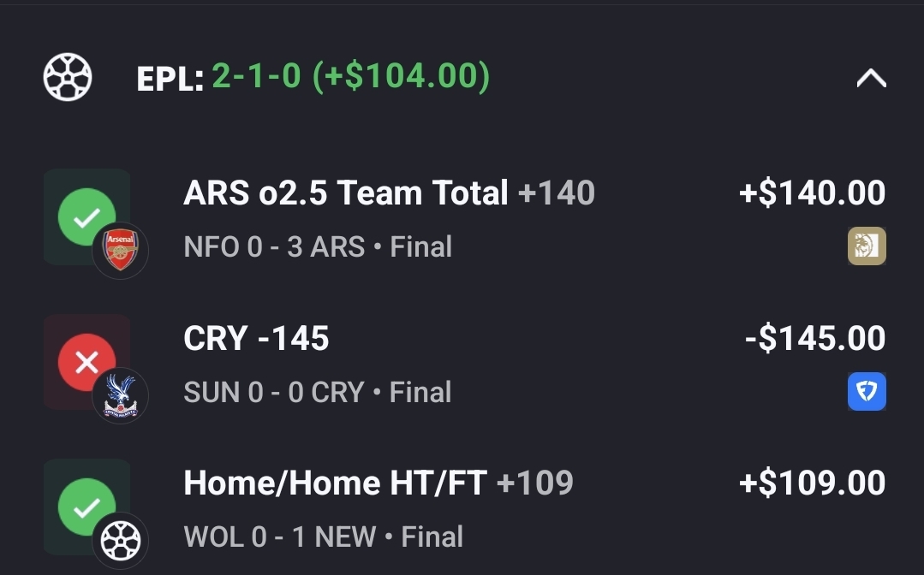Select Home/Home HT/FT +109 bet title
Viewport: 924px width, 575px height.
pyautogui.click(x=378, y=483)
